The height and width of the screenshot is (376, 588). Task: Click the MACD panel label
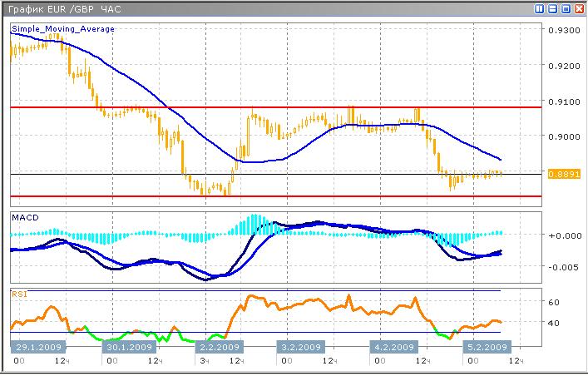(x=26, y=218)
